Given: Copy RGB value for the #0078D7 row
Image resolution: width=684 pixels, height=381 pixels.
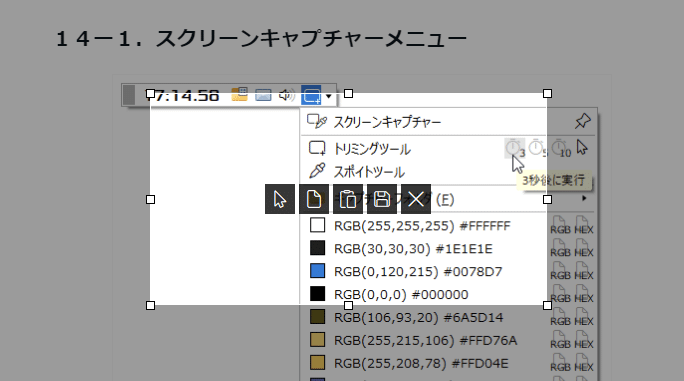Looking at the screenshot, I should pyautogui.click(x=560, y=271).
